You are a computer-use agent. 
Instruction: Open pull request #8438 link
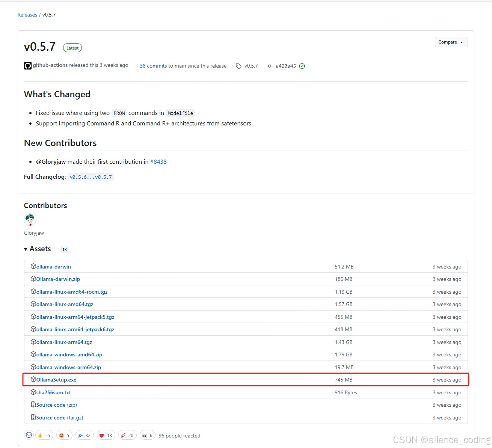(158, 162)
